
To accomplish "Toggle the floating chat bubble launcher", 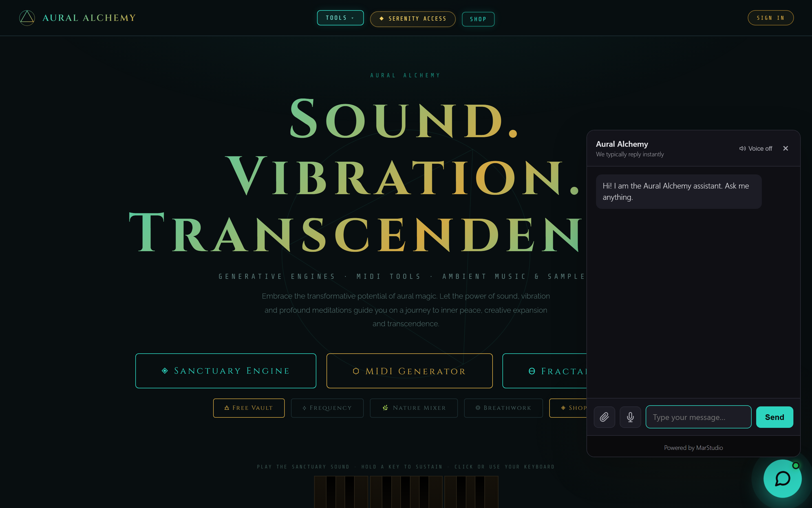I will (782, 479).
